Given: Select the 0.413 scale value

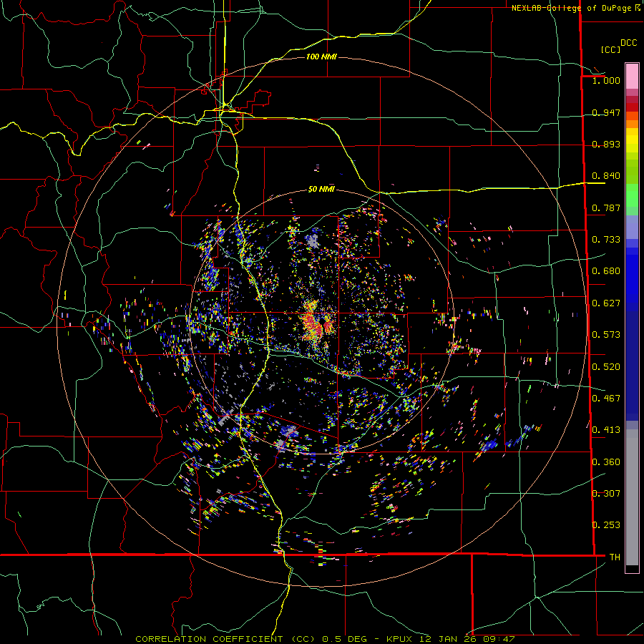Looking at the screenshot, I should pyautogui.click(x=606, y=430).
